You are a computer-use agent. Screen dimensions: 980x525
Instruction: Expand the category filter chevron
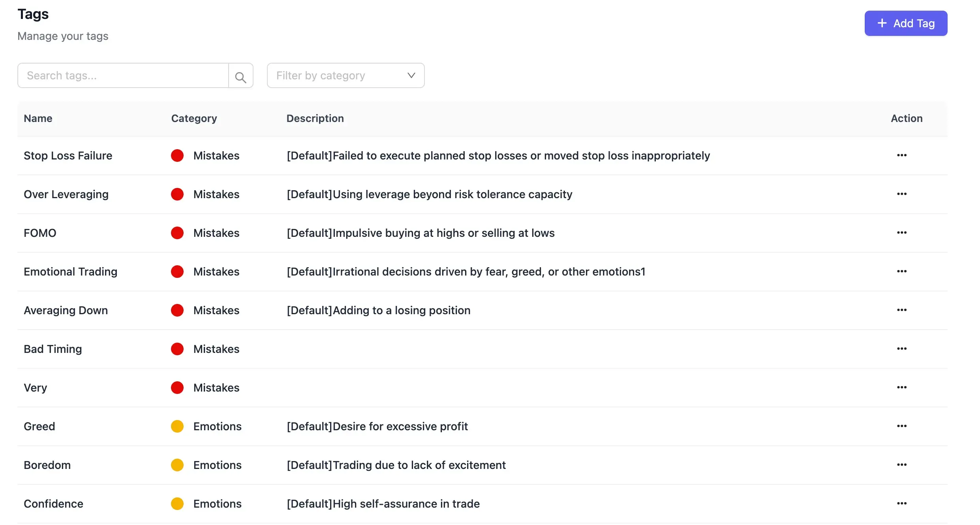point(411,75)
